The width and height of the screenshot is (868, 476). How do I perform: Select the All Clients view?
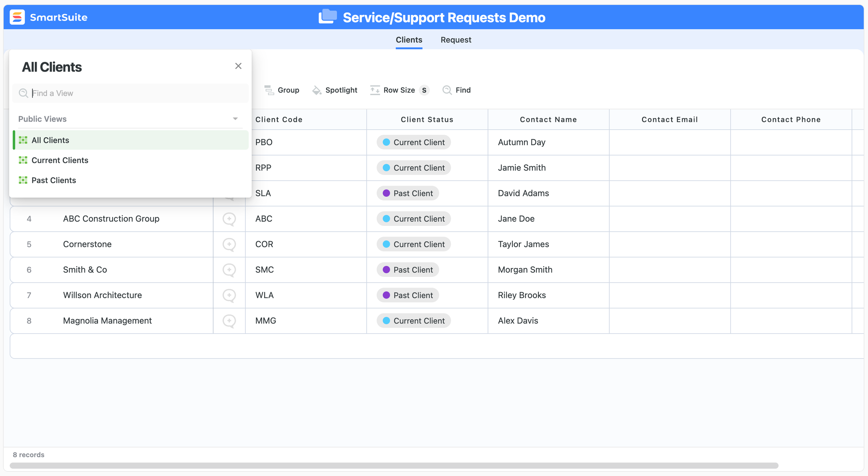coord(131,140)
